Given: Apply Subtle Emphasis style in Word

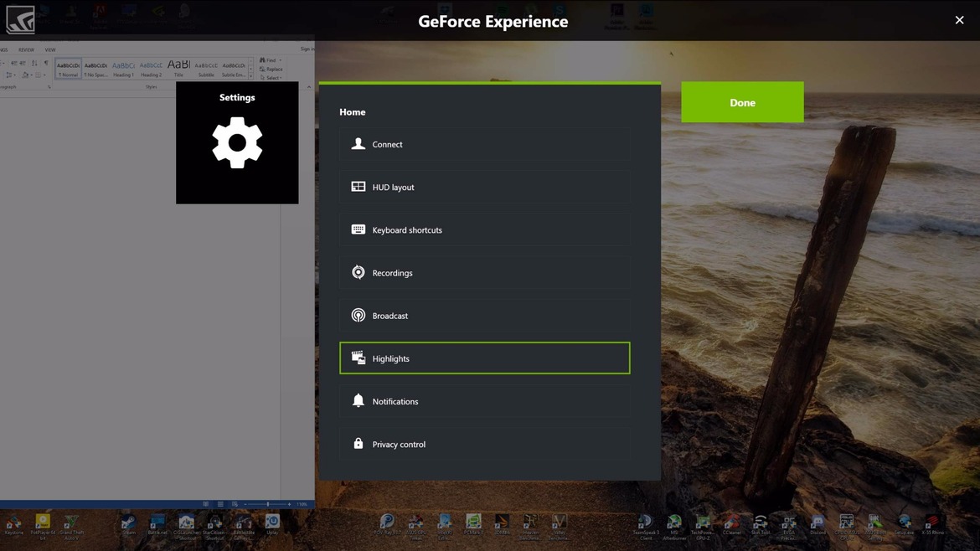Looking at the screenshot, I should tap(234, 69).
